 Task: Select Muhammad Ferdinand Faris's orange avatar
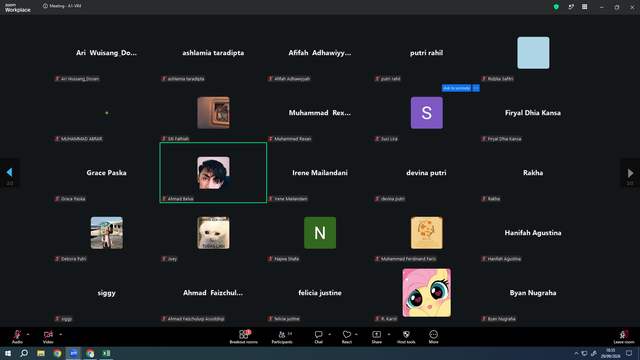pos(427,233)
